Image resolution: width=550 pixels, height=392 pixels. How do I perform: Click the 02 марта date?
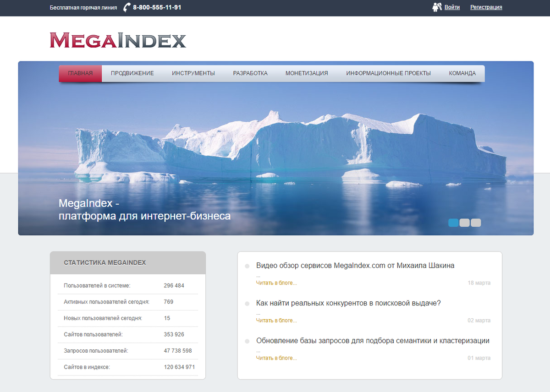pos(479,321)
